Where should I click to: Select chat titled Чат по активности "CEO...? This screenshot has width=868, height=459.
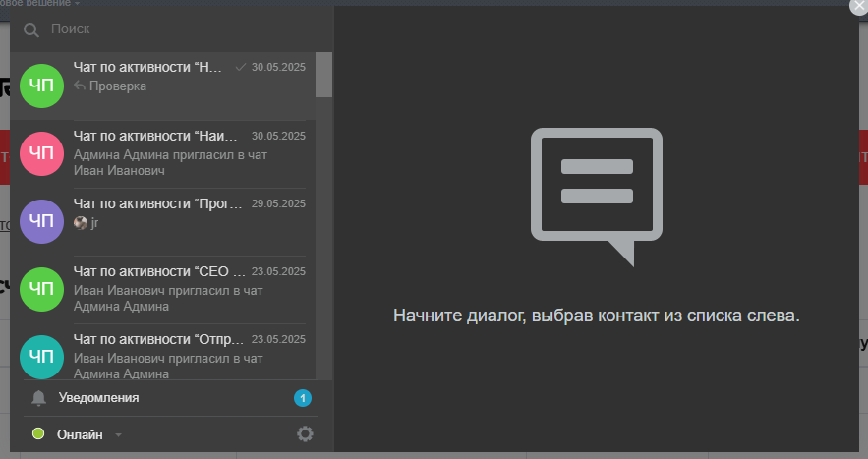pos(159,271)
